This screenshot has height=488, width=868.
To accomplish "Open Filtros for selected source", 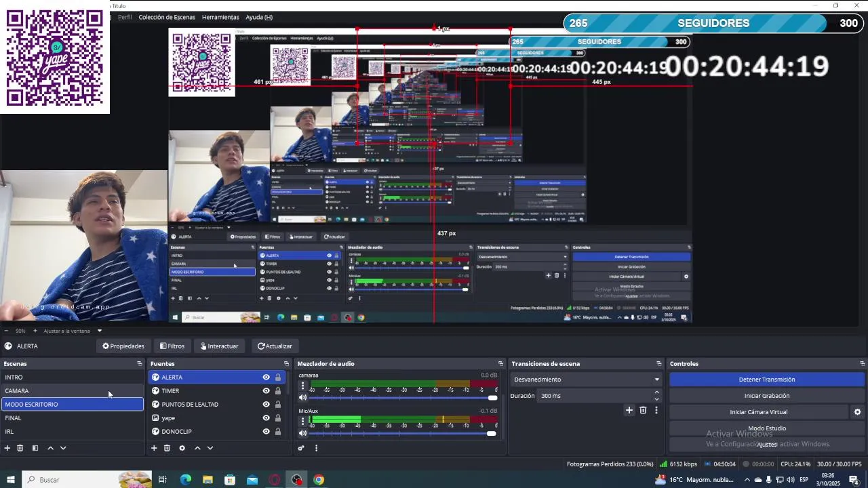I will (172, 346).
